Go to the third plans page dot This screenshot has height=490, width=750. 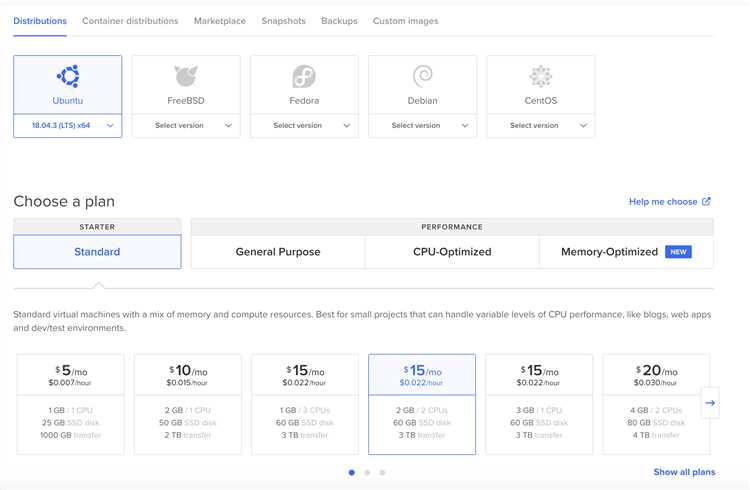click(x=382, y=472)
